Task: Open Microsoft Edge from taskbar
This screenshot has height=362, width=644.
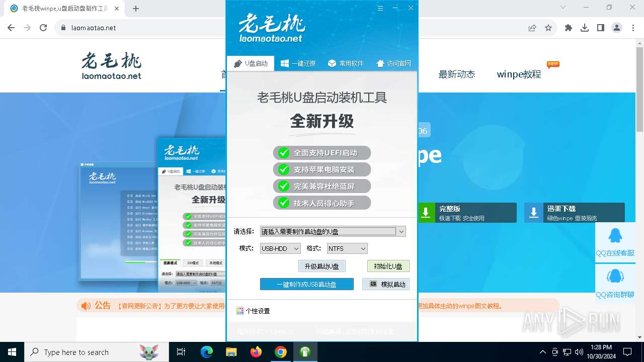Action: point(207,352)
